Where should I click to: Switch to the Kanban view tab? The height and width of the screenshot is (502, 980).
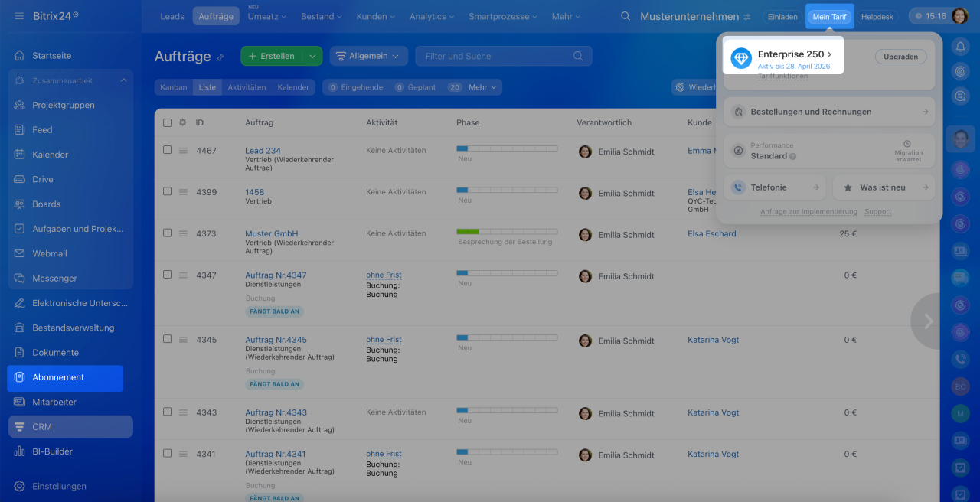(174, 87)
